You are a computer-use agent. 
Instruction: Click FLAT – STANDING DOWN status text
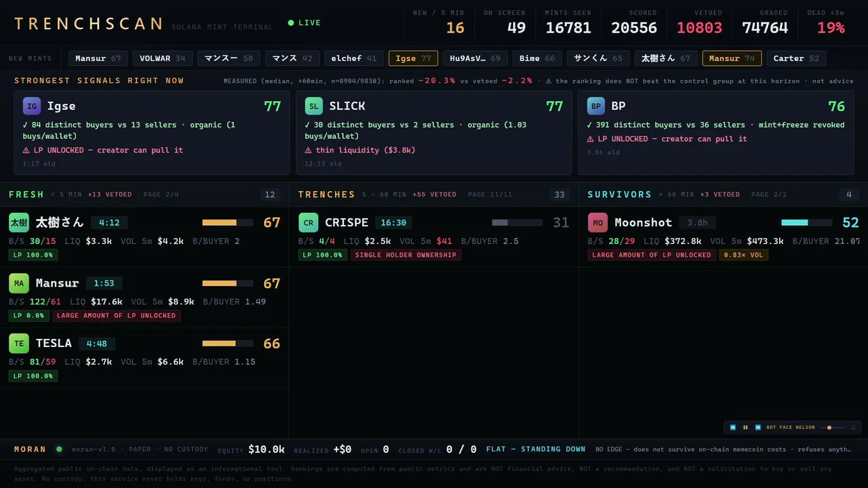[536, 449]
